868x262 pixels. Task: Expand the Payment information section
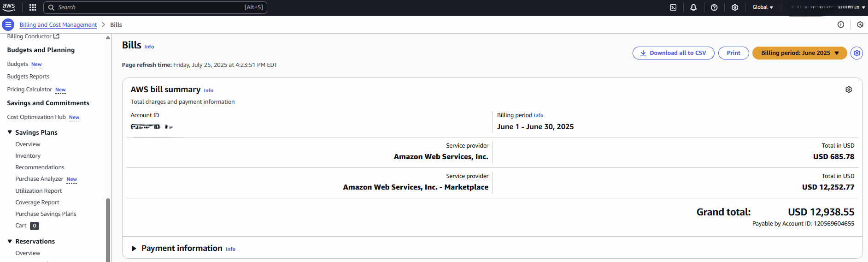(x=134, y=249)
